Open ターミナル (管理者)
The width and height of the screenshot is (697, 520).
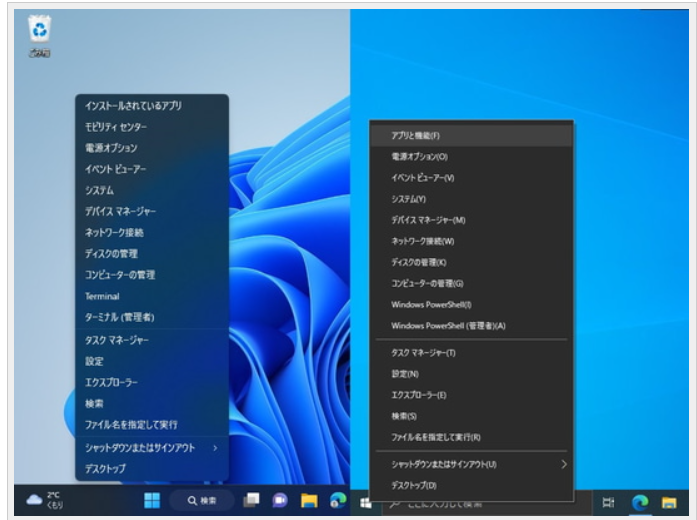coord(152,317)
